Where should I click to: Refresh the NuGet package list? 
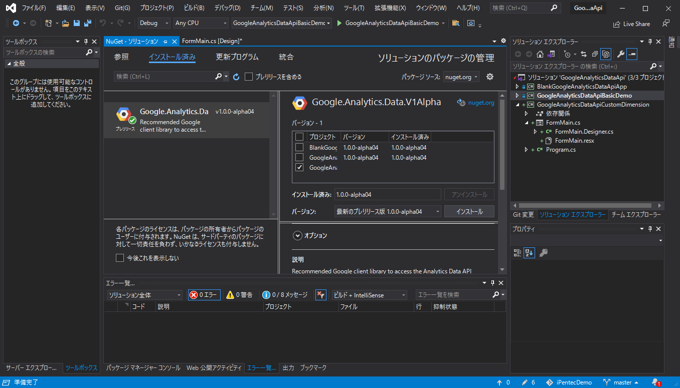click(236, 77)
